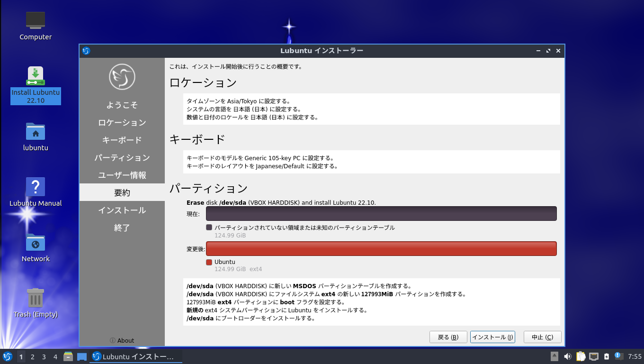The image size is (644, 364).
Task: Open the About link in installer sidebar
Action: click(x=122, y=340)
